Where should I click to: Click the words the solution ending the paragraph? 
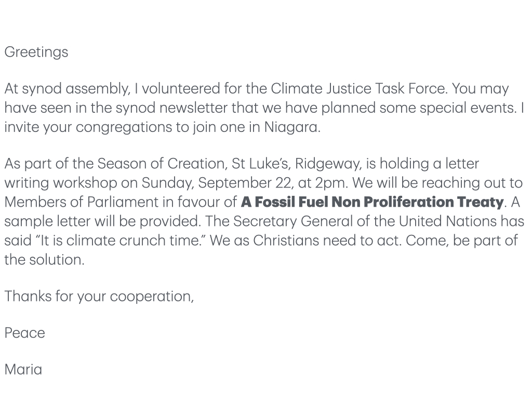pyautogui.click(x=44, y=259)
